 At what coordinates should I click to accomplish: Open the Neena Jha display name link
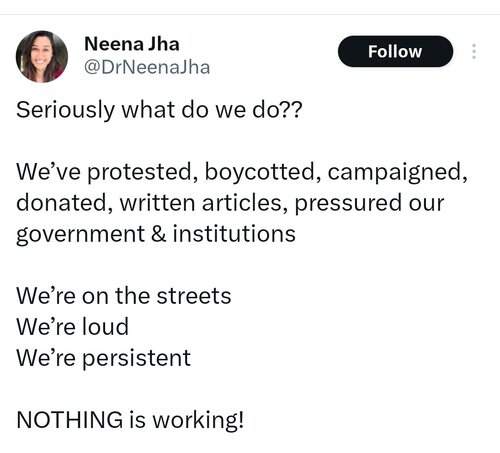132,44
